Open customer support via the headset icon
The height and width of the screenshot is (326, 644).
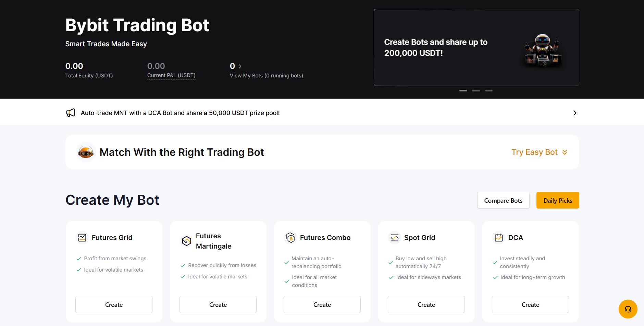click(x=628, y=309)
